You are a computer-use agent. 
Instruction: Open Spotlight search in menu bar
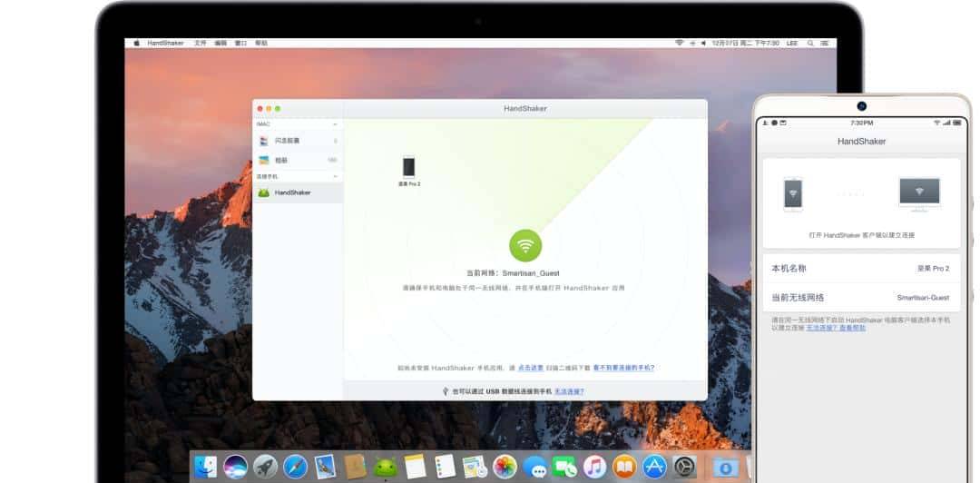tap(810, 44)
